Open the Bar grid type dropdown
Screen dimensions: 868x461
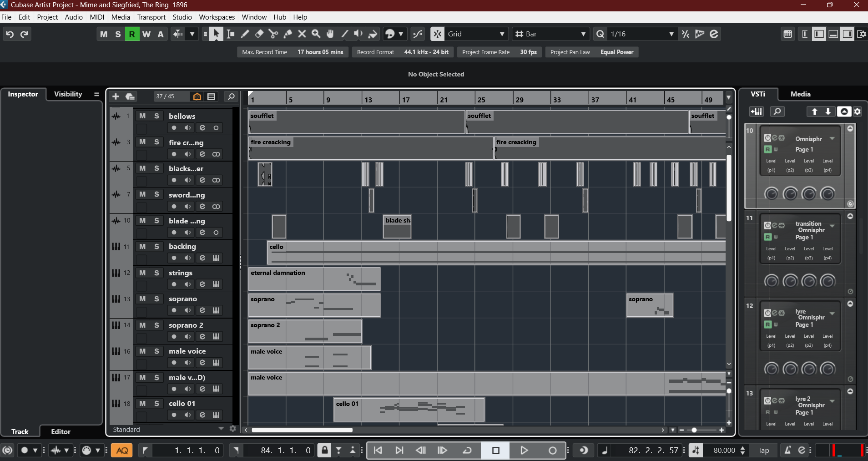tap(550, 34)
